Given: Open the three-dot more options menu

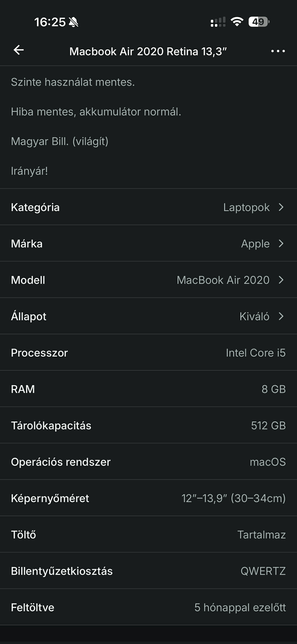Looking at the screenshot, I should tap(278, 51).
